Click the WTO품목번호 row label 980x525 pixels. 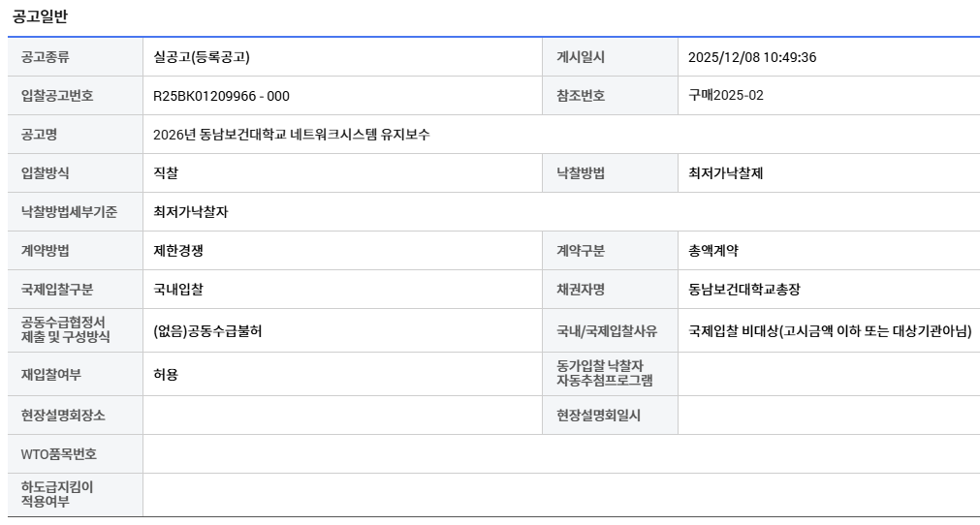coord(59,454)
